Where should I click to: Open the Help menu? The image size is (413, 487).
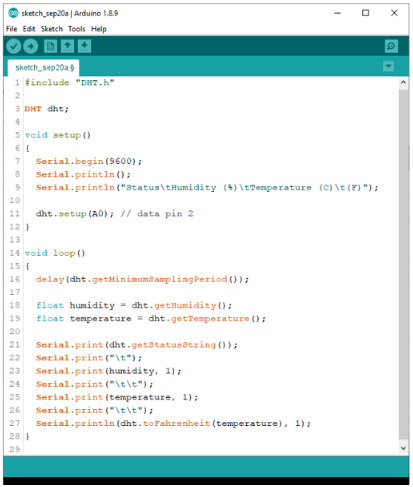(99, 29)
